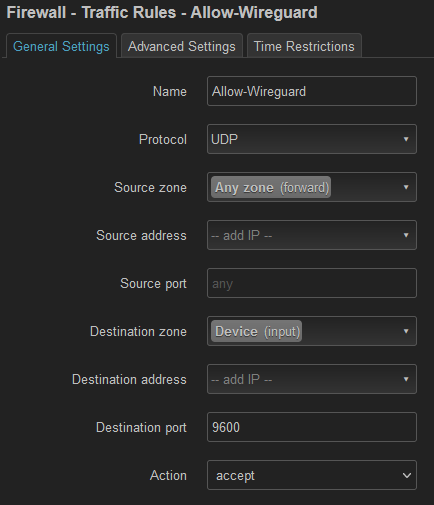This screenshot has height=505, width=434.
Task: Click the Destination port label
Action: [141, 427]
